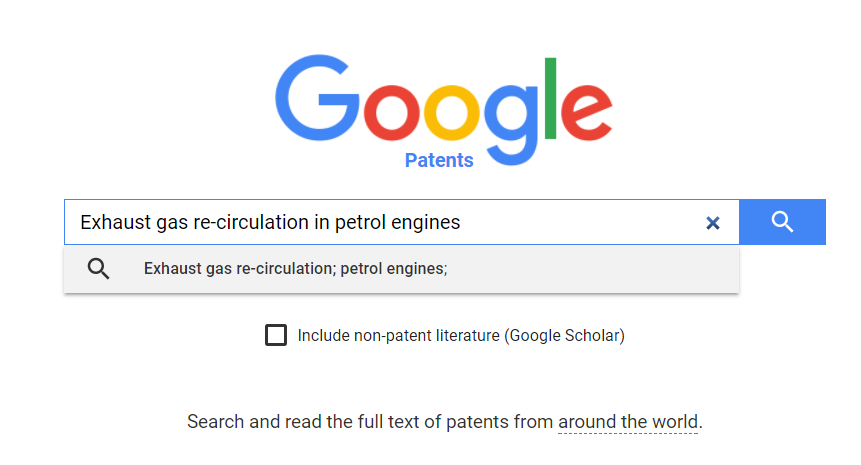Viewport: 861px width, 465px height.
Task: Place cursor after the word 'engines' in the query
Action: click(461, 222)
